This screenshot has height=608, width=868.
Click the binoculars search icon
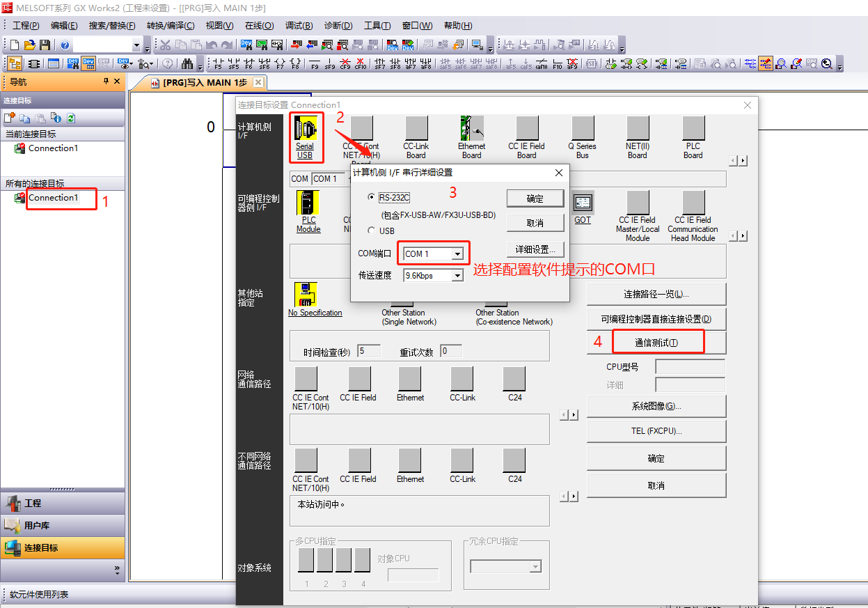click(x=187, y=64)
